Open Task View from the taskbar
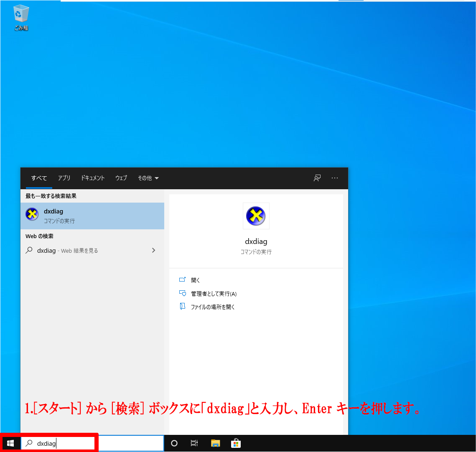 coord(194,443)
